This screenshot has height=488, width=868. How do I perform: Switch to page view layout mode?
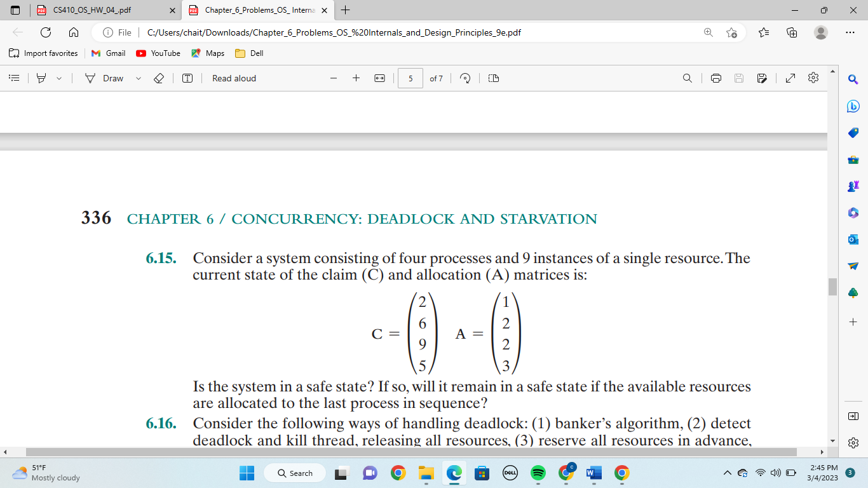(x=494, y=78)
